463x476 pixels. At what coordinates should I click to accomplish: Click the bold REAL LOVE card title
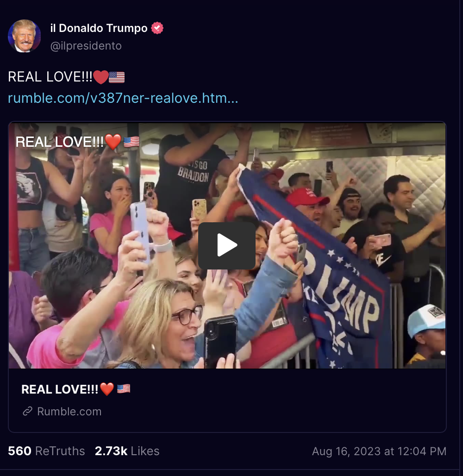tap(60, 389)
